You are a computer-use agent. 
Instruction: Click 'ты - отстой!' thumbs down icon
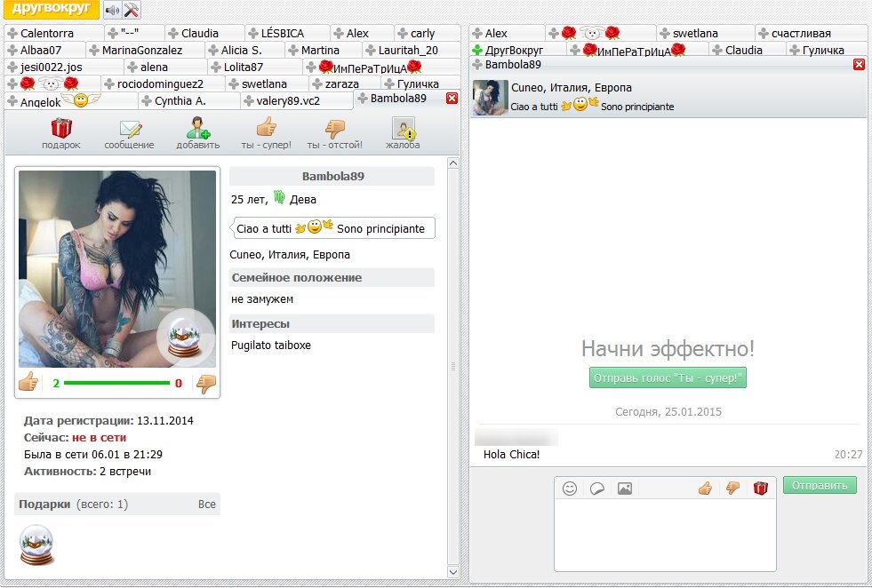click(334, 129)
